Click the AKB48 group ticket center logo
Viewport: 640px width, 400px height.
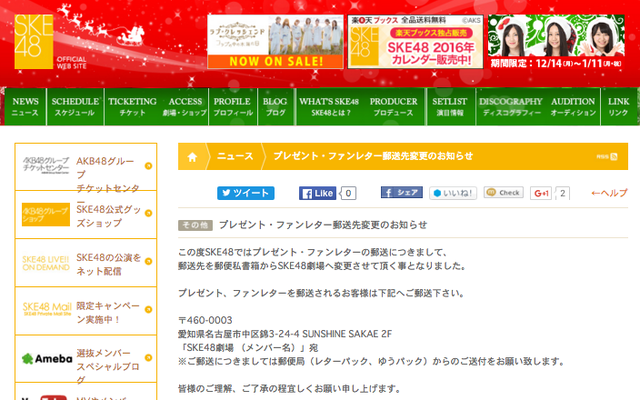pyautogui.click(x=46, y=165)
